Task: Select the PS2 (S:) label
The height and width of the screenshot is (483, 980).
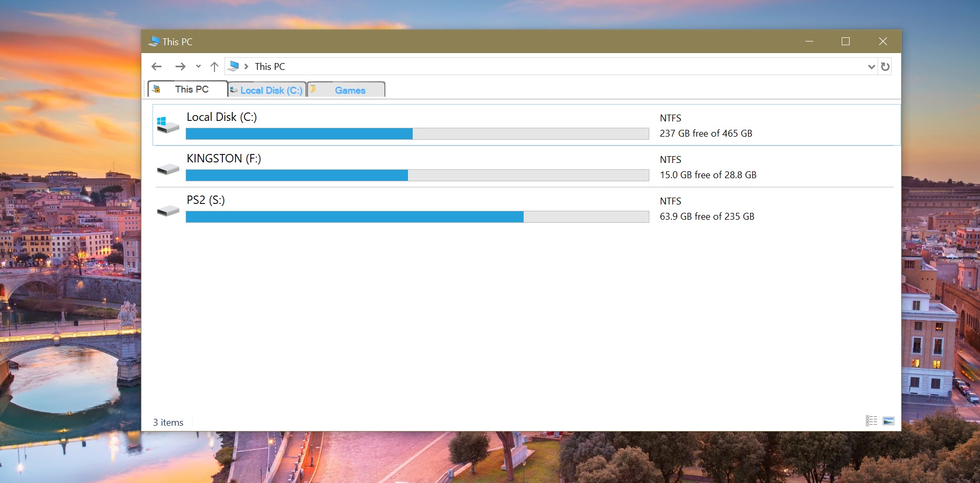Action: (x=206, y=200)
